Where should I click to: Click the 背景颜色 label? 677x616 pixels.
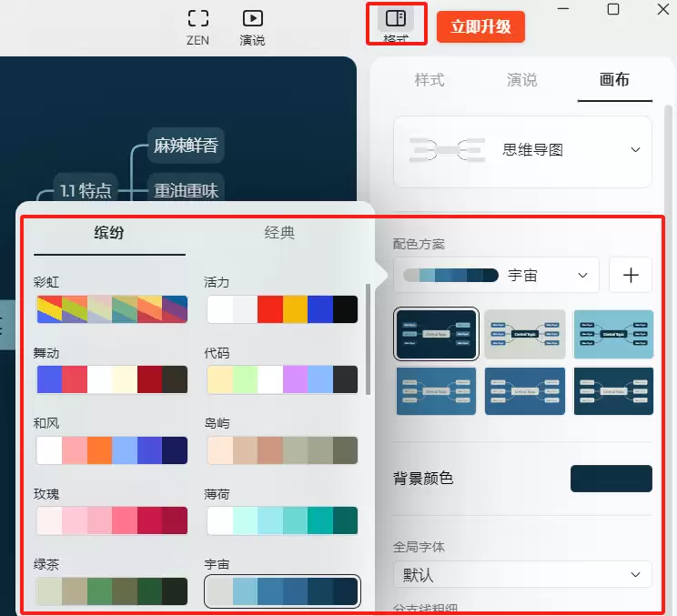(423, 479)
